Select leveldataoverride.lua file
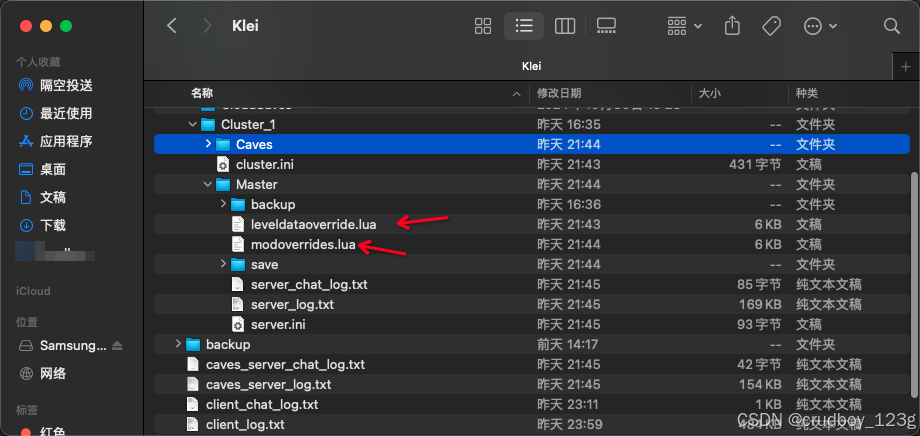920x436 pixels. pyautogui.click(x=313, y=224)
